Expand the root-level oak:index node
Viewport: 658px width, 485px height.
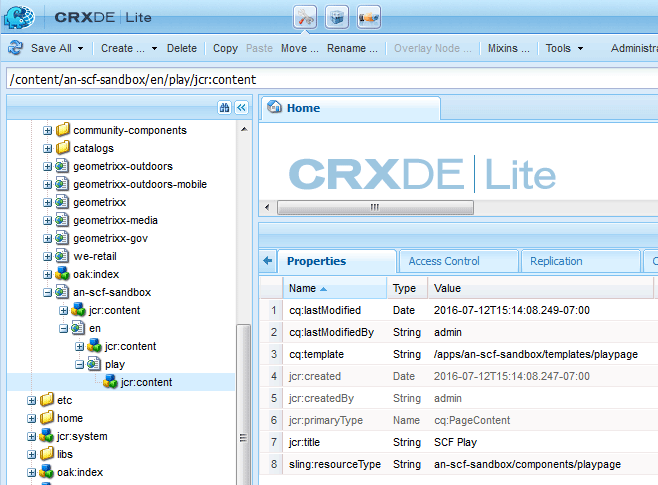pos(31,473)
